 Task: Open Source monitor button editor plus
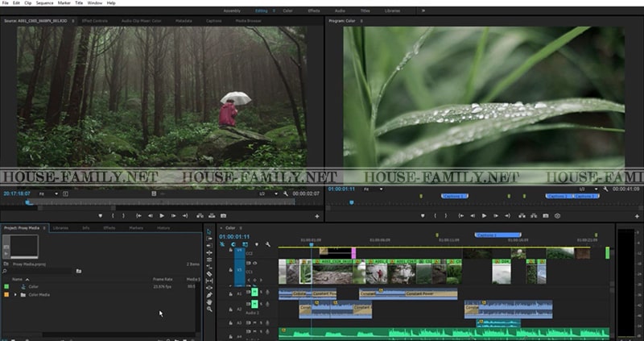(316, 216)
